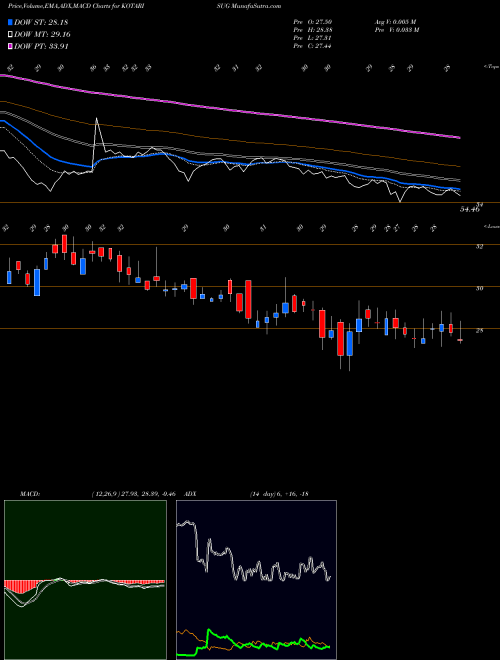The height and width of the screenshot is (660, 500).
Task: Click the 'ADX' panel heading
Action: [x=190, y=494]
